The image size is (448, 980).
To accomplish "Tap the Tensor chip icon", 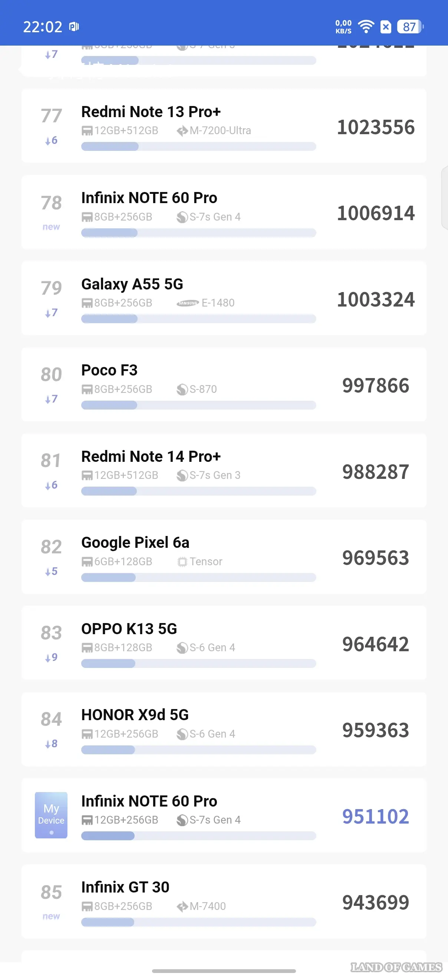I will click(x=182, y=562).
